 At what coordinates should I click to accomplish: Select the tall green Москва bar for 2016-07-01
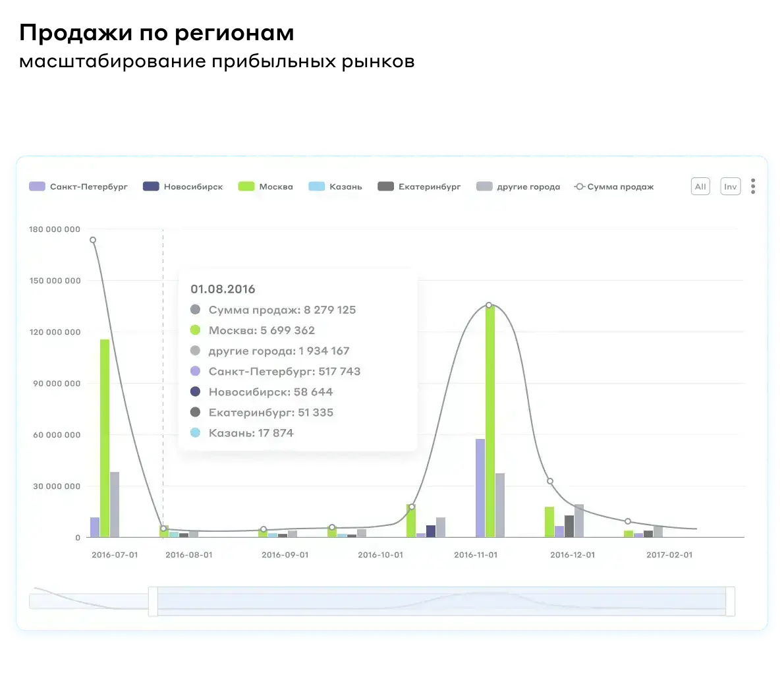click(105, 438)
